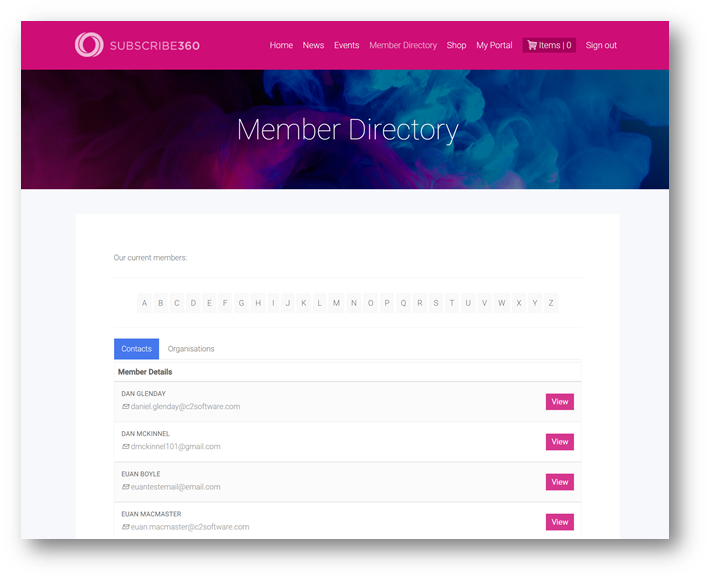Go to Home in navigation

pos(281,45)
